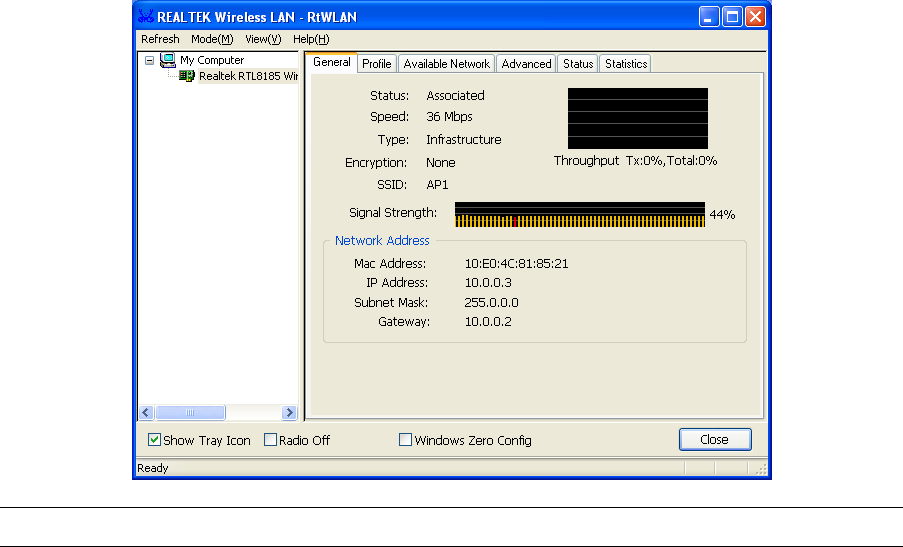
Task: Switch to the Status tab
Action: tap(578, 64)
